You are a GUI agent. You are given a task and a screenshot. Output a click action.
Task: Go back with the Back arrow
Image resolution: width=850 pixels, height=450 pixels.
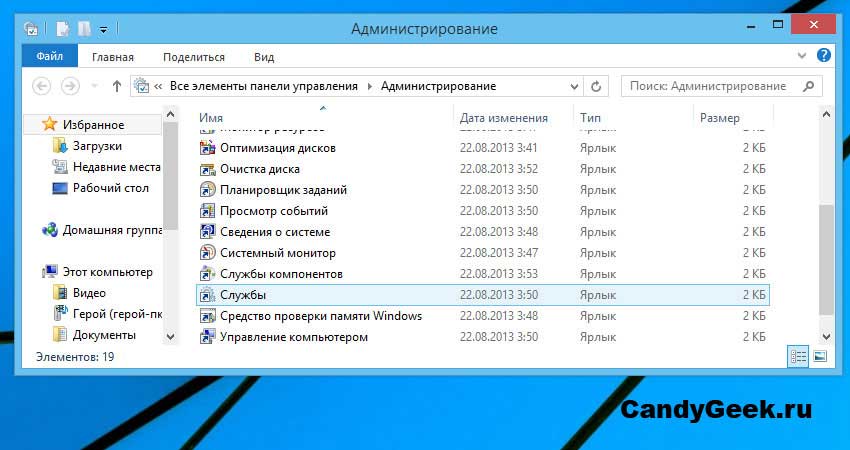(42, 86)
